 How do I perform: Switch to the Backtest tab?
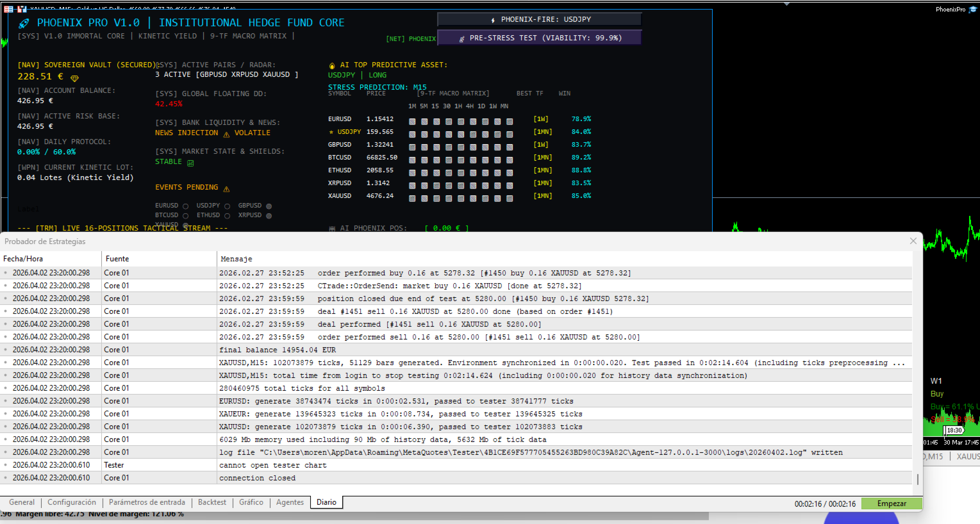coord(212,502)
